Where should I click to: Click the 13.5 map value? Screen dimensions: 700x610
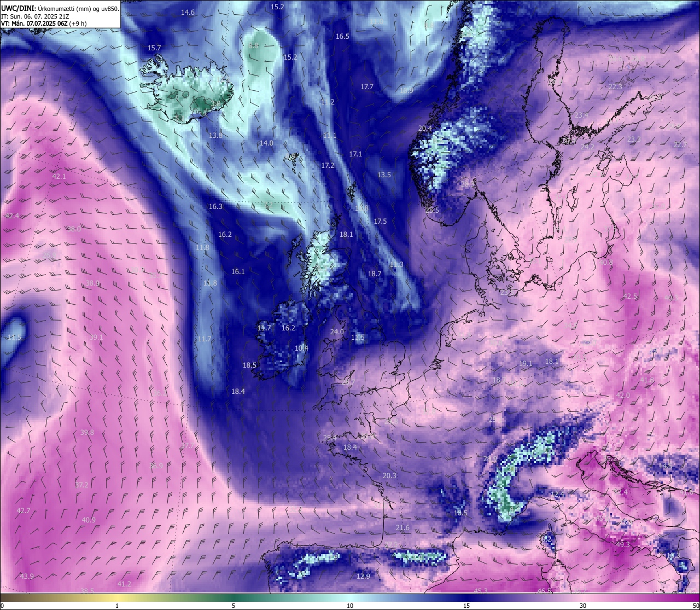(384, 175)
